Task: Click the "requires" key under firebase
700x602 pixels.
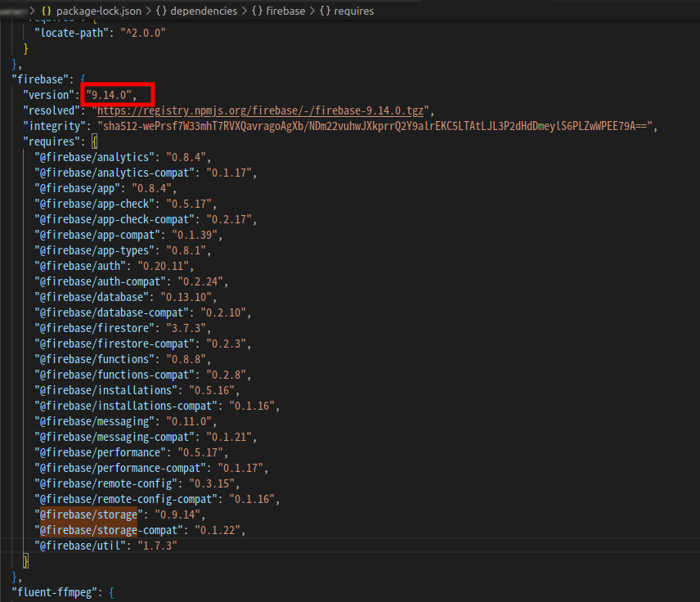Action: tap(51, 142)
